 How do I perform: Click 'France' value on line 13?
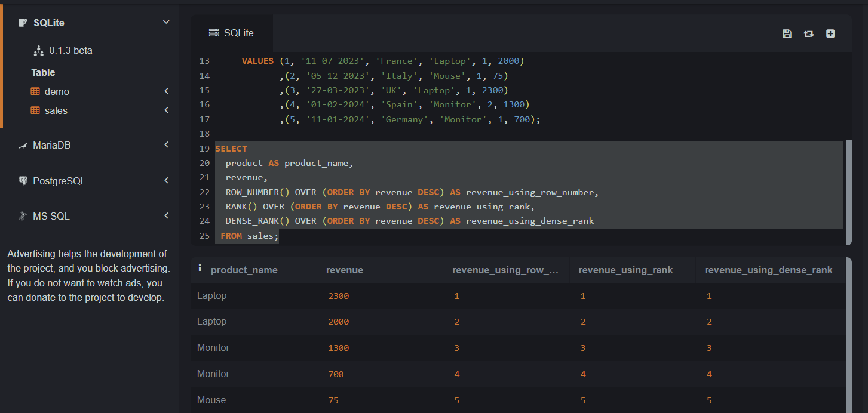point(397,61)
